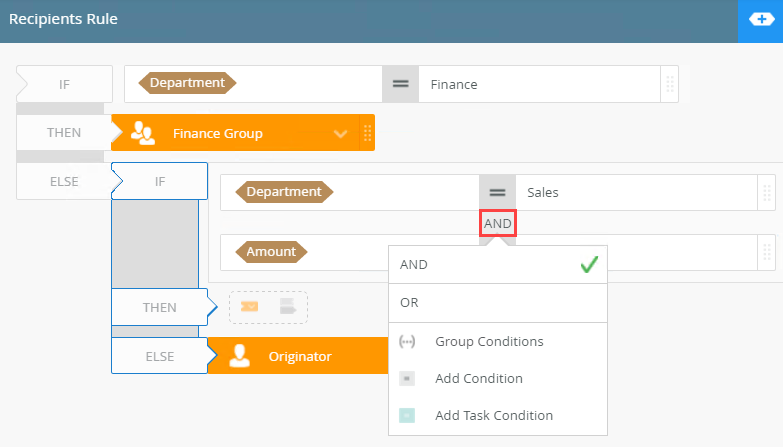Viewport: 783px width, 447px height.
Task: Click the Department tag in Finance condition
Action: tap(187, 83)
